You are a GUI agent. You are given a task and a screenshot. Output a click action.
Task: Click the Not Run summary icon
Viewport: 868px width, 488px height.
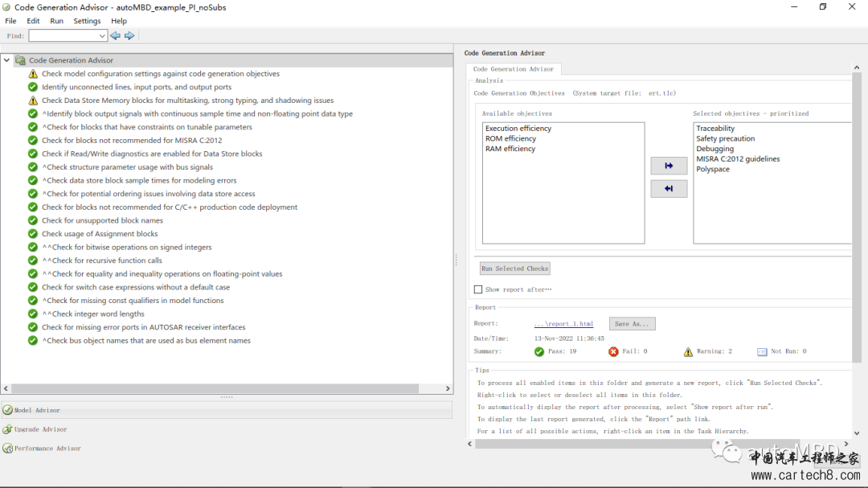pos(762,352)
